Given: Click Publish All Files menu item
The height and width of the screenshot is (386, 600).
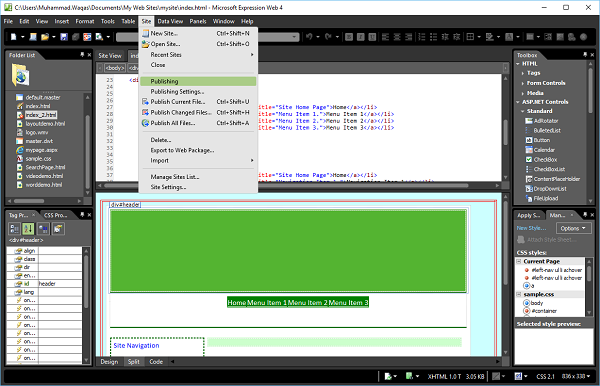Looking at the screenshot, I should 198,123.
